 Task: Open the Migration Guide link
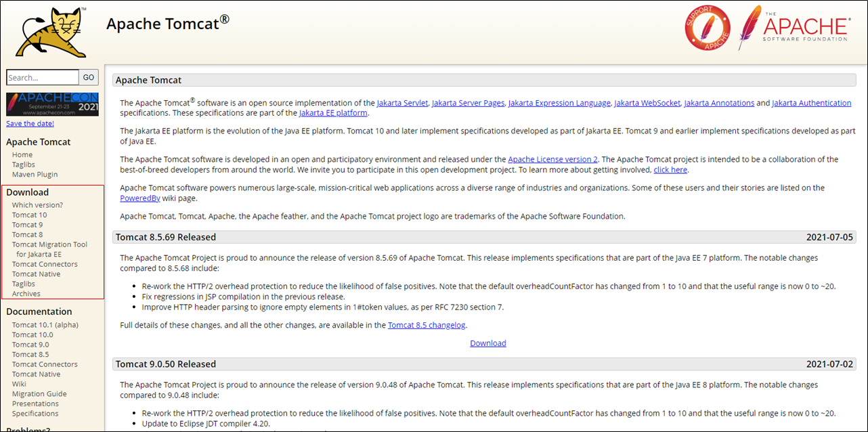(x=39, y=393)
